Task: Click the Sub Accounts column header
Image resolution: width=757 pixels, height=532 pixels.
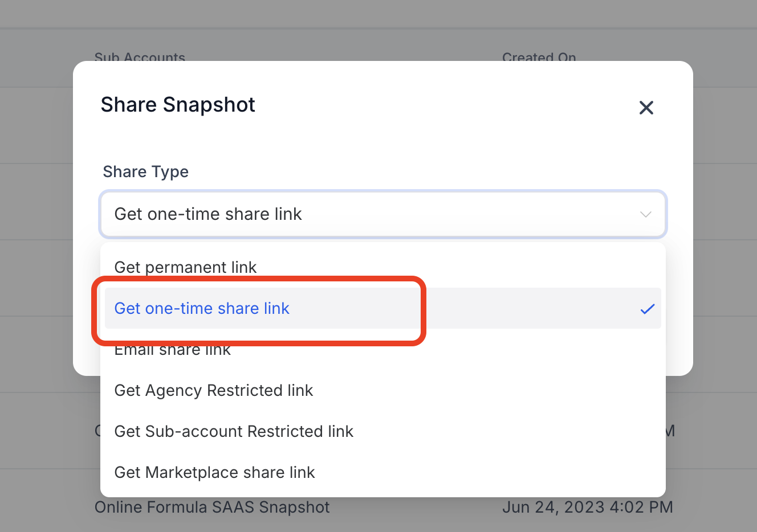Action: (140, 56)
